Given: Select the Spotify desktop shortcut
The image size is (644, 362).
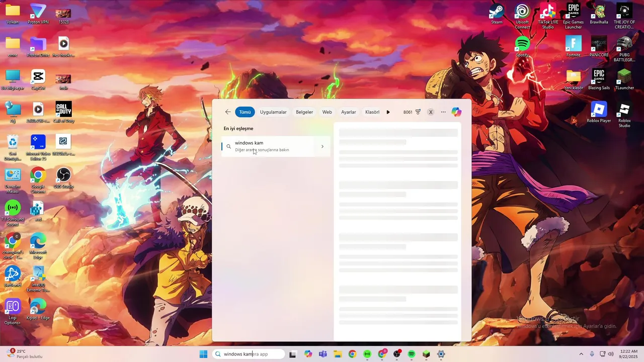Looking at the screenshot, I should coord(522,47).
